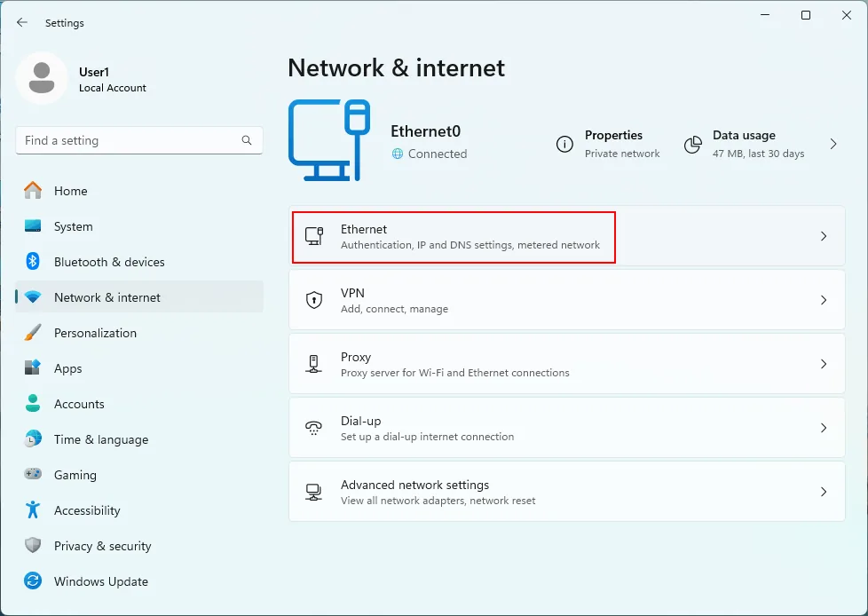Viewport: 868px width, 616px height.
Task: Open Proxy page via right chevron
Action: (824, 364)
